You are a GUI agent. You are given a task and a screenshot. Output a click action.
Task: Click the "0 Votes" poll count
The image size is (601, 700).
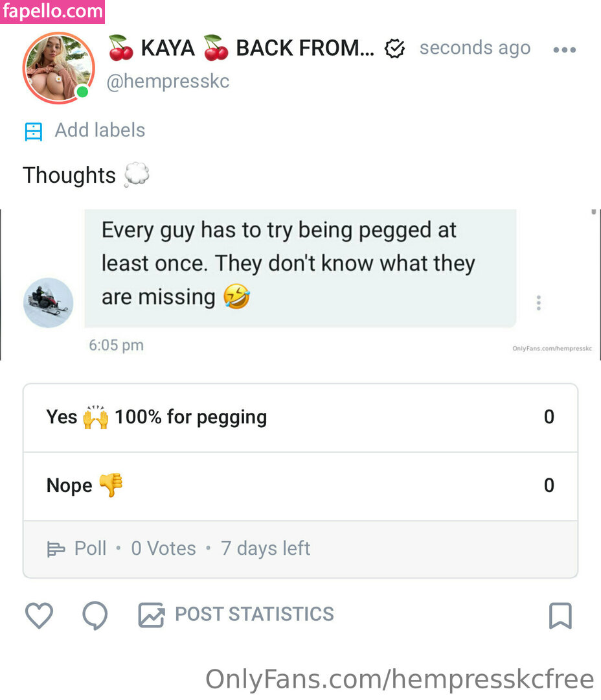click(x=163, y=548)
